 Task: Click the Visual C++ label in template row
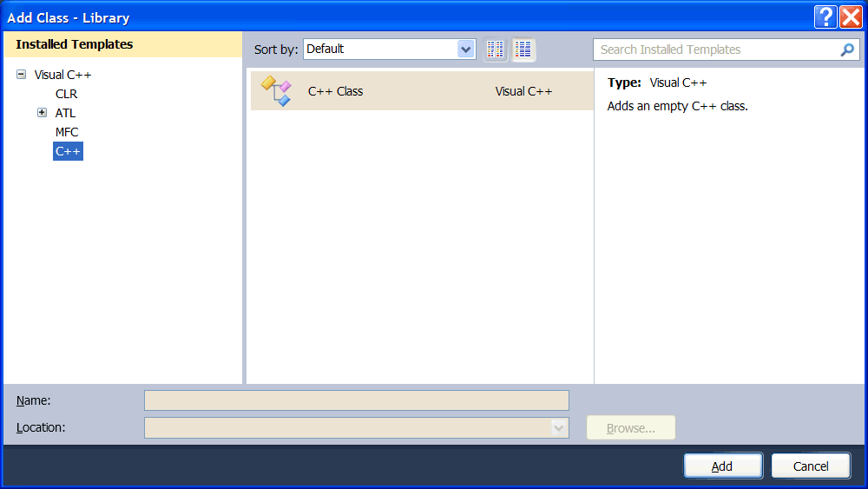tap(523, 91)
